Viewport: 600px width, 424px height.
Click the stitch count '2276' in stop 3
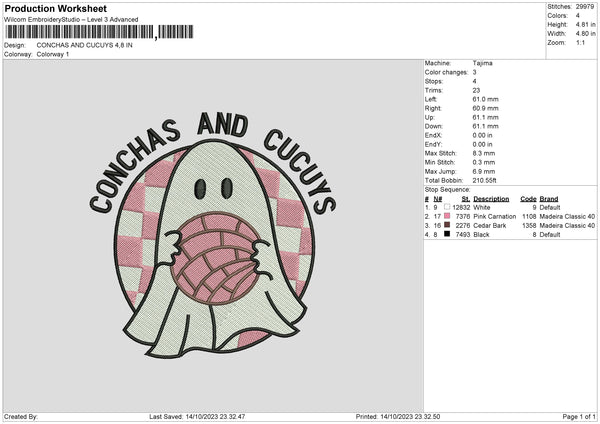(463, 226)
